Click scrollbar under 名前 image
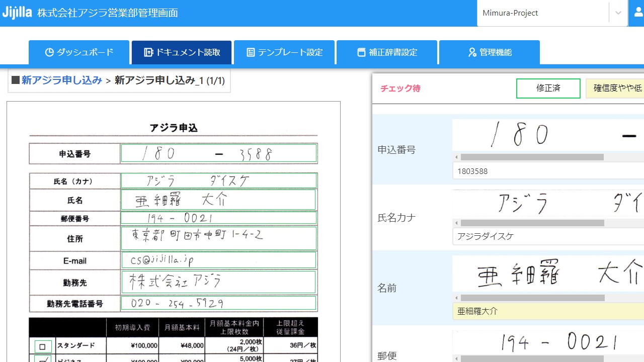The width and height of the screenshot is (644, 362). [532, 298]
